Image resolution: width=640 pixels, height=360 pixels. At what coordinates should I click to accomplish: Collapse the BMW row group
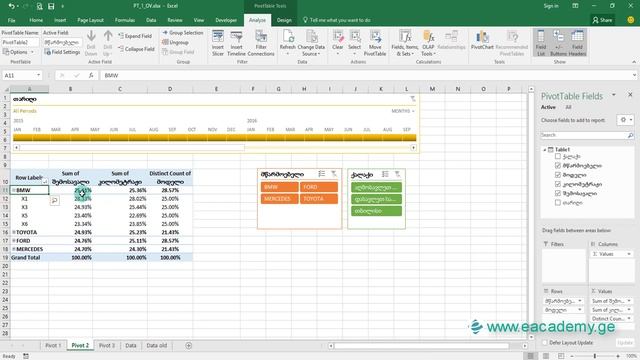(14, 190)
